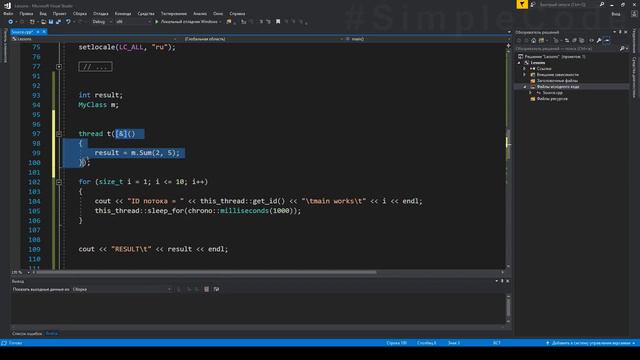Open the Средства menu

146,13
